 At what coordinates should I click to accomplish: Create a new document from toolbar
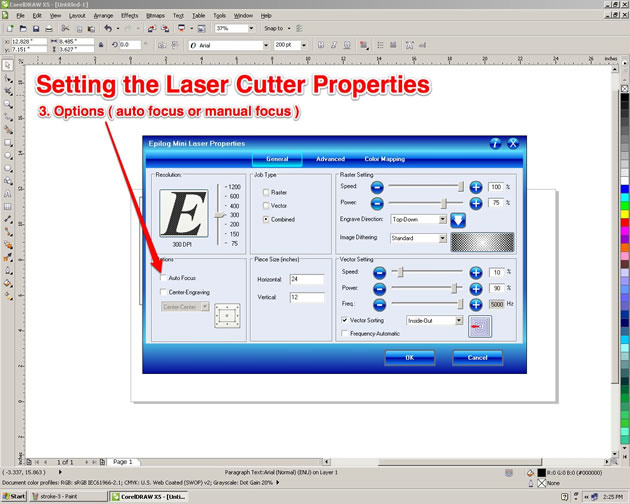click(10, 29)
